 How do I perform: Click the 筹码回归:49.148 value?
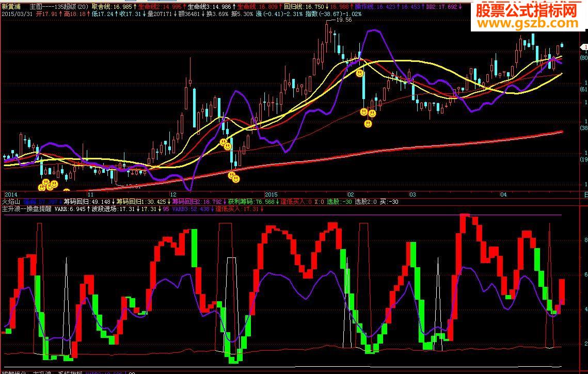pyautogui.click(x=87, y=202)
